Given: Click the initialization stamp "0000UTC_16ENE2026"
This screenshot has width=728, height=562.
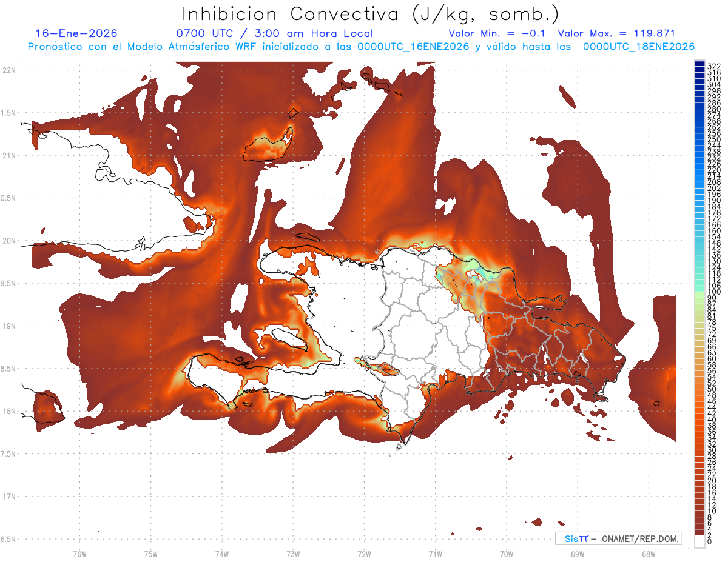Looking at the screenshot, I should tap(414, 46).
